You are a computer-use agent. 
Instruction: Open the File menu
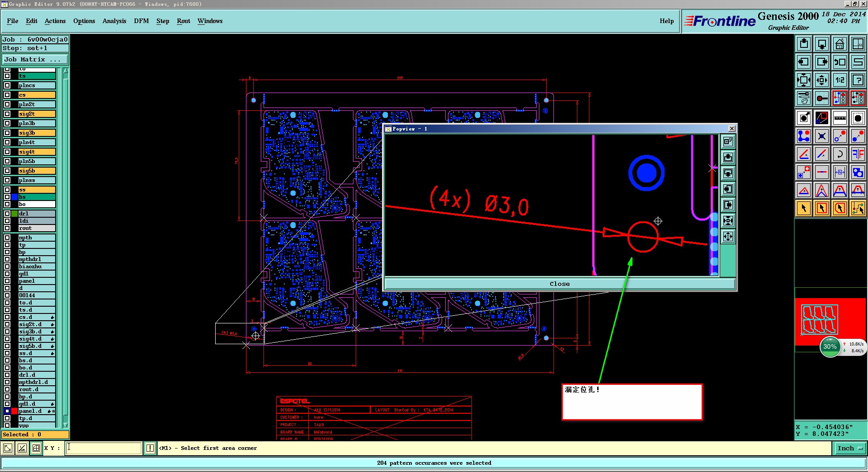[x=13, y=21]
